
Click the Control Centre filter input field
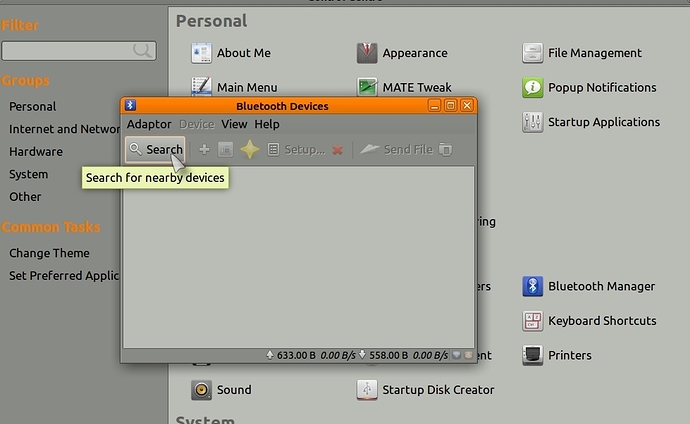(x=68, y=50)
